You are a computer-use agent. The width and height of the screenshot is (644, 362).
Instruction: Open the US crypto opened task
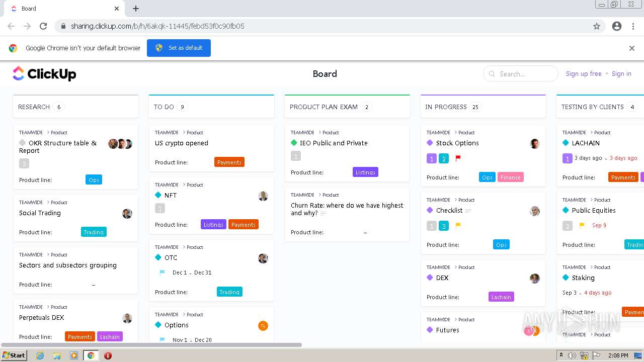coord(211,148)
